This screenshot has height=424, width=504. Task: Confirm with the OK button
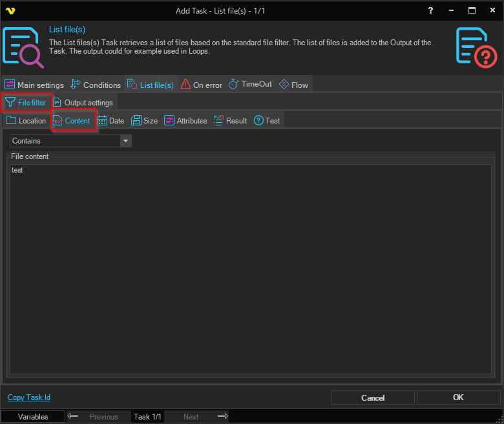[x=458, y=397]
